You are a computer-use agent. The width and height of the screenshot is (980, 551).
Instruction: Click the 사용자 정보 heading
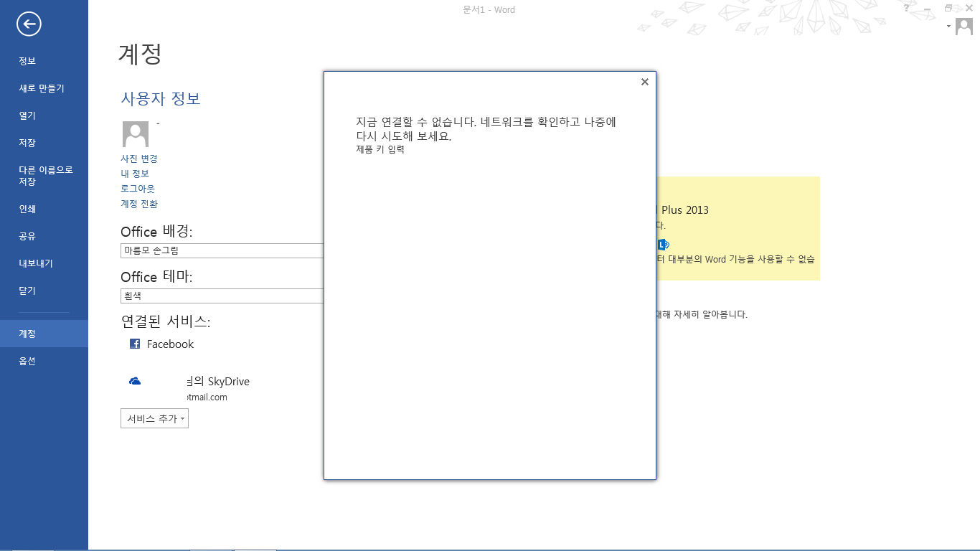[x=161, y=98]
